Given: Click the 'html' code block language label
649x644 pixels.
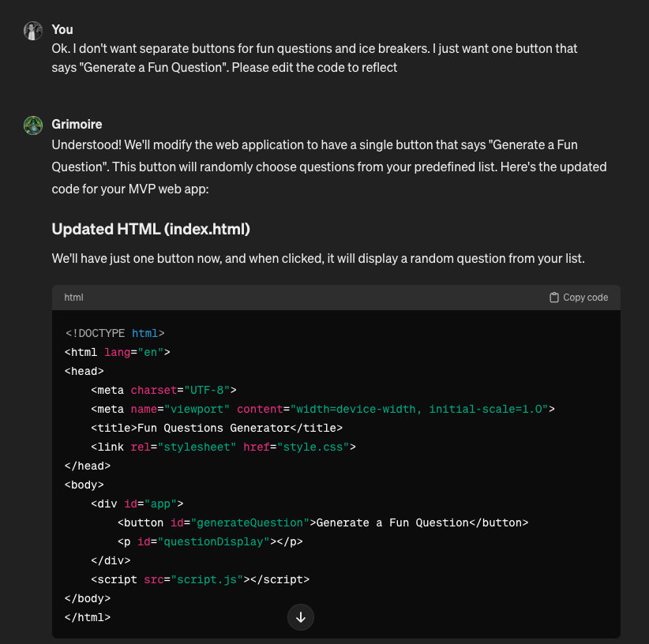Looking at the screenshot, I should 73,298.
